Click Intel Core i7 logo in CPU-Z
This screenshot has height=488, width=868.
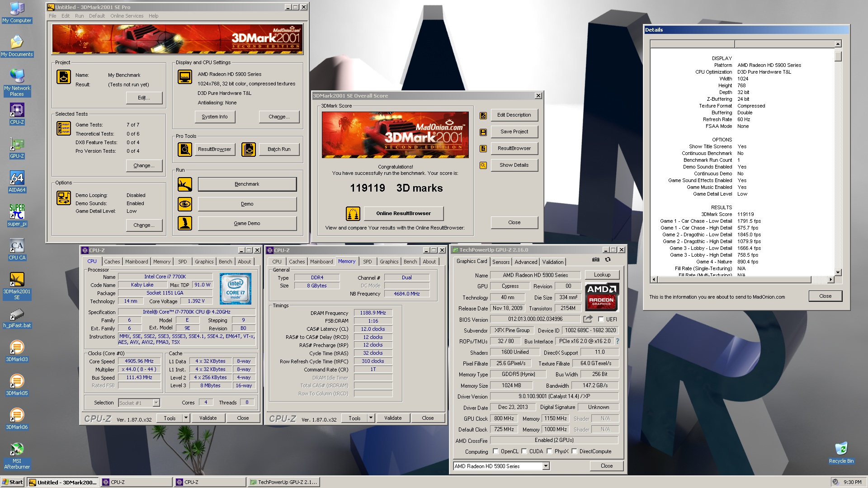point(235,289)
